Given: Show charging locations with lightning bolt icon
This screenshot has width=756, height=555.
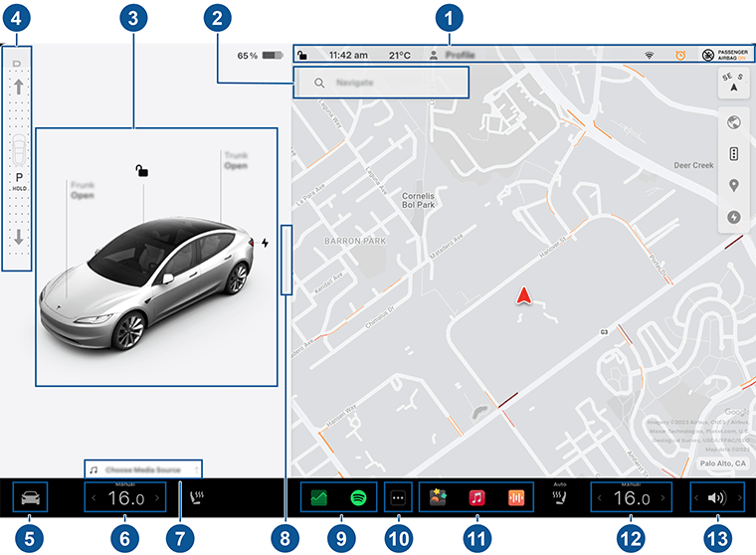Looking at the screenshot, I should click(733, 216).
